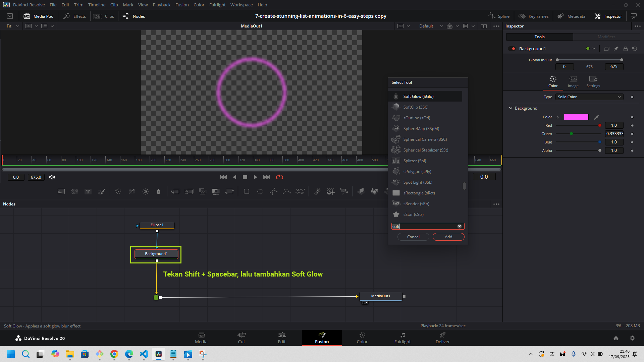The image size is (644, 362).
Task: Cancel the Select Tool dialog
Action: click(x=413, y=237)
